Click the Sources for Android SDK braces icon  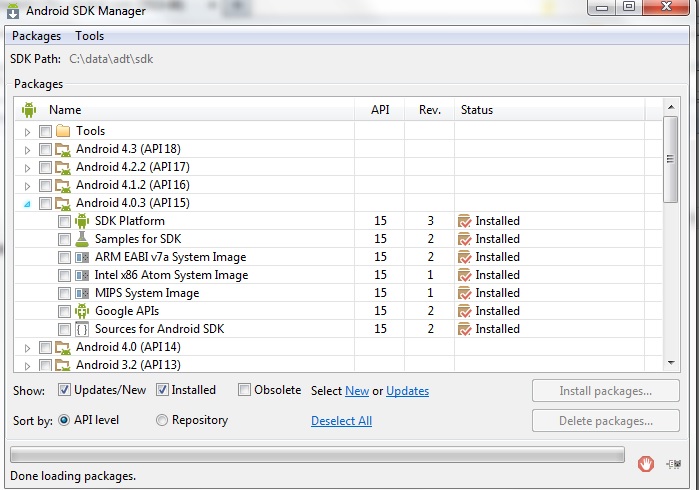pos(82,329)
